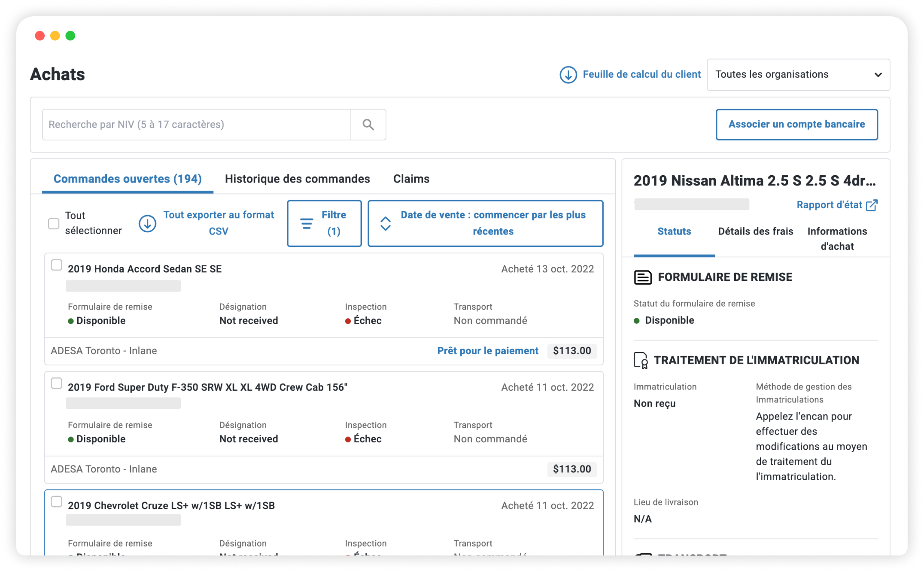This screenshot has width=924, height=572.
Task: Click the Traitement de l'immatriculation certificate icon
Action: (641, 360)
